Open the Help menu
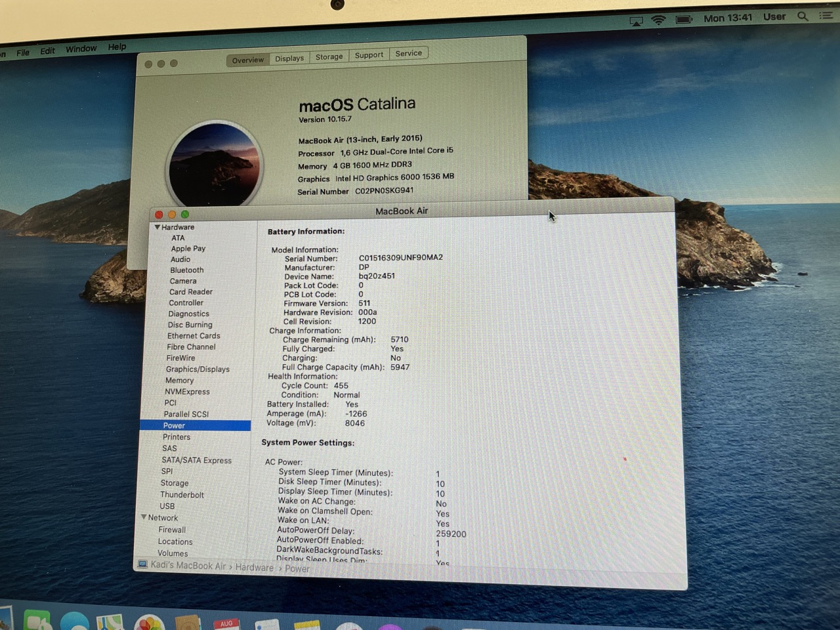 [117, 47]
